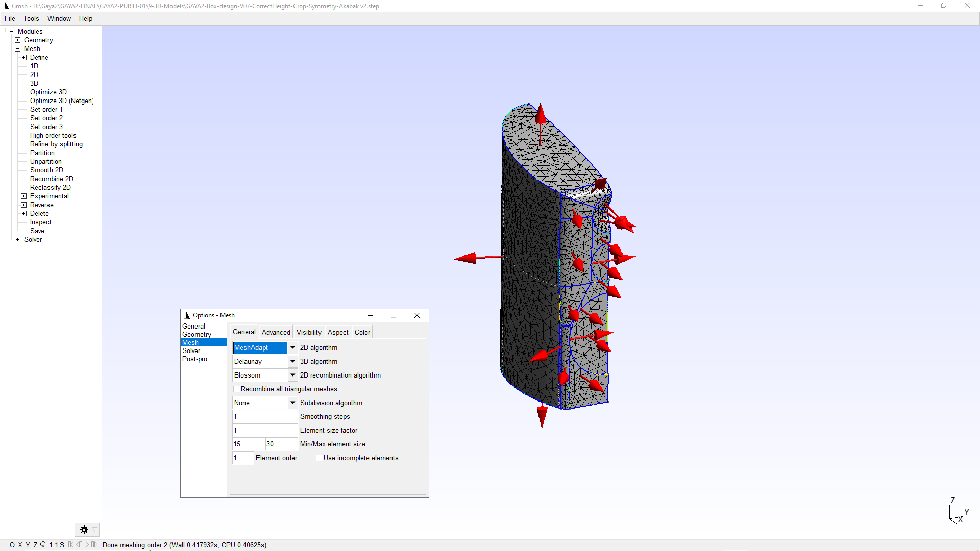The height and width of the screenshot is (551, 980).
Task: Click the O options button in status bar
Action: pyautogui.click(x=12, y=545)
